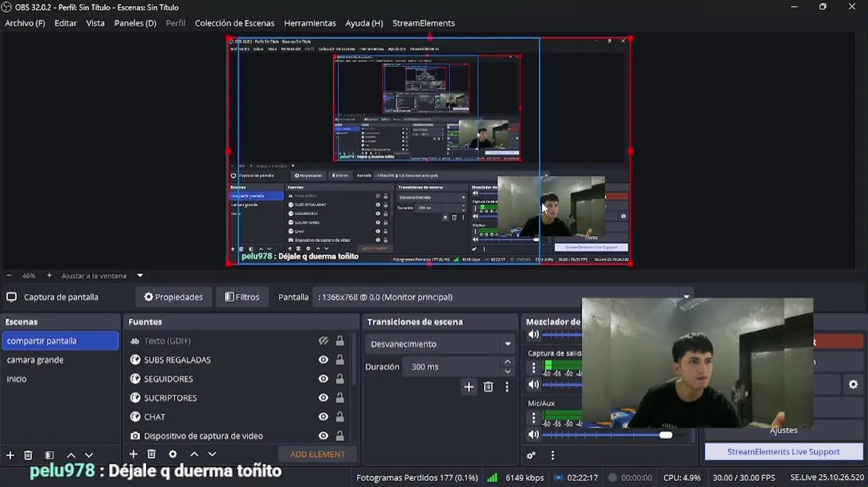This screenshot has height=487, width=868.
Task: Select the CHAT source row
Action: coord(237,417)
